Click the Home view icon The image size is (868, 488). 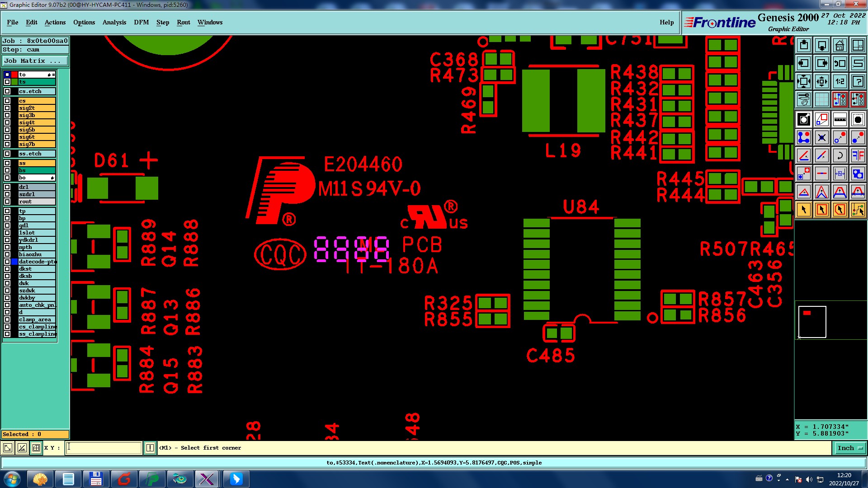(840, 45)
